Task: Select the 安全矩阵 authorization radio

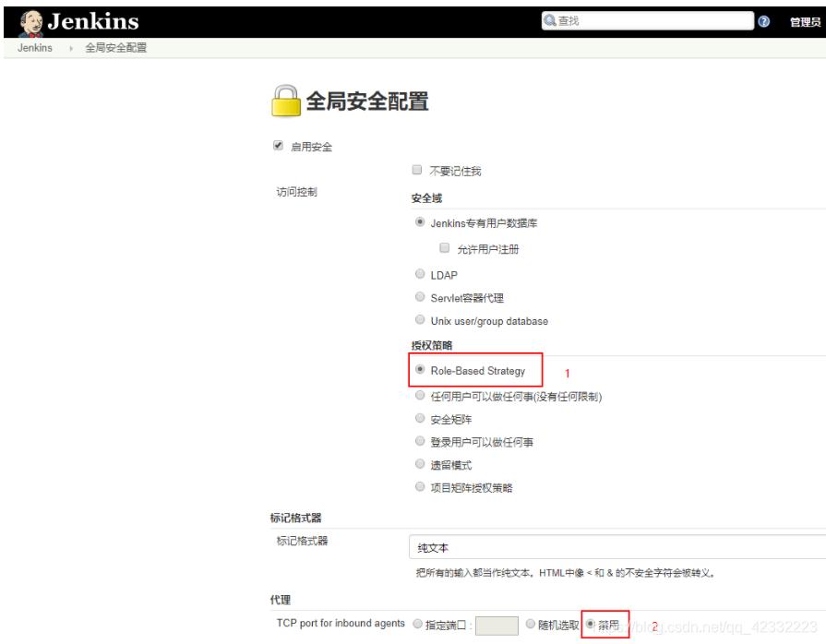Action: pyautogui.click(x=420, y=418)
